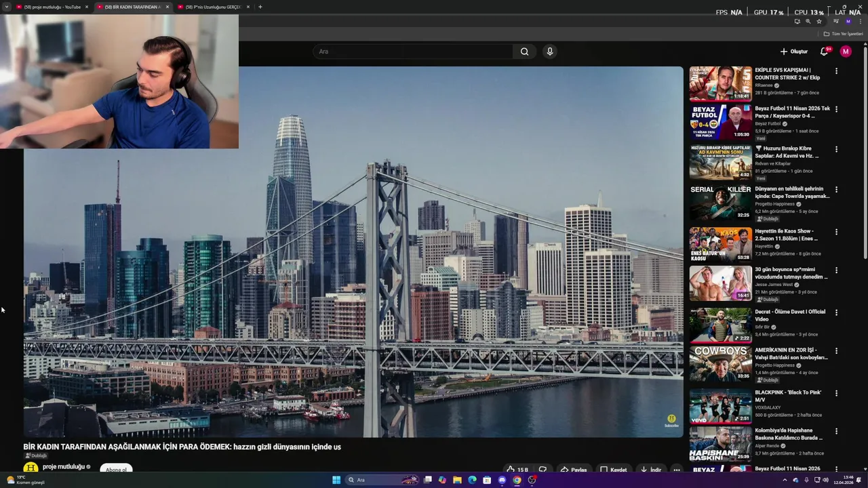868x488 pixels.
Task: Click the taskbar Ara search box
Action: [x=383, y=480]
